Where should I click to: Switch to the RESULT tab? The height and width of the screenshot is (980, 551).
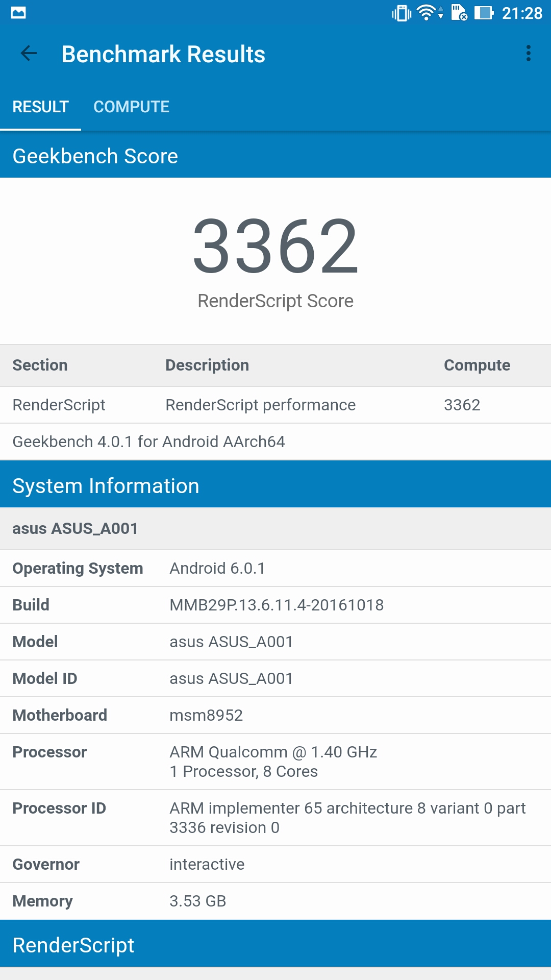point(40,107)
